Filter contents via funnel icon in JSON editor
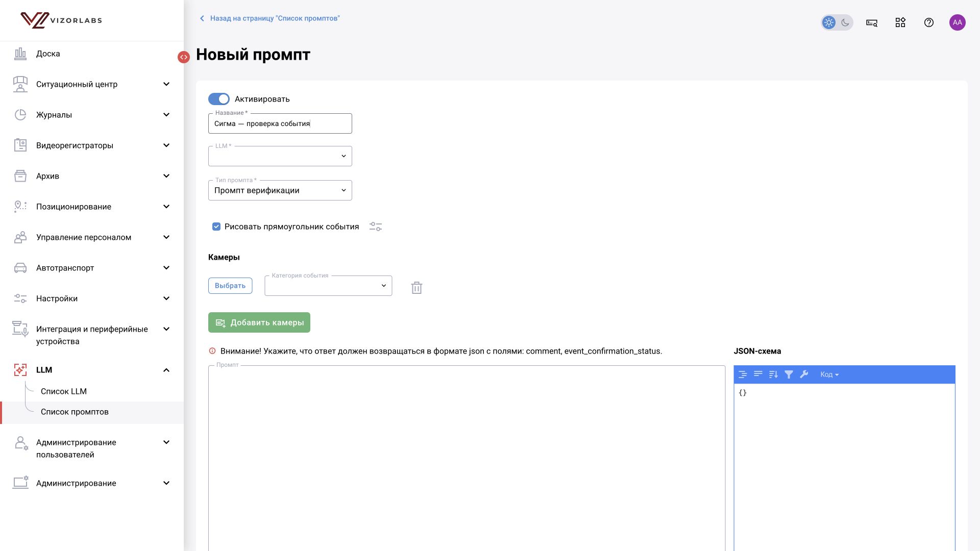Image resolution: width=980 pixels, height=551 pixels. pyautogui.click(x=789, y=374)
